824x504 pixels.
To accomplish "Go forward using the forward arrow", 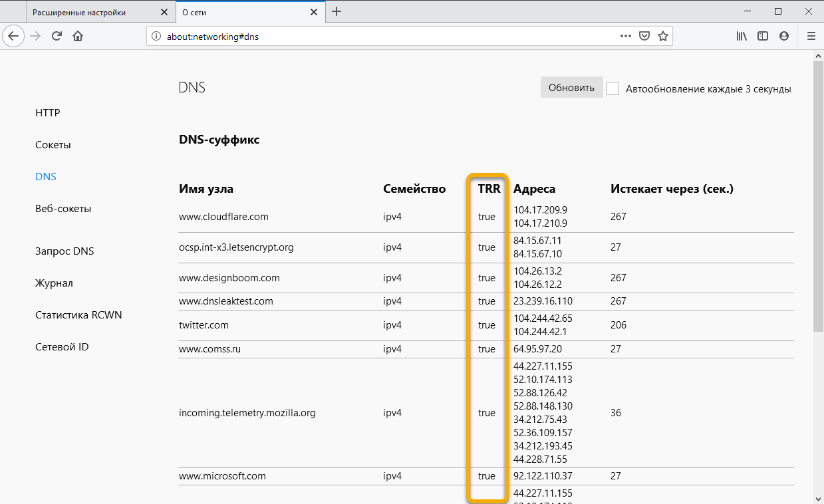I will 35,36.
